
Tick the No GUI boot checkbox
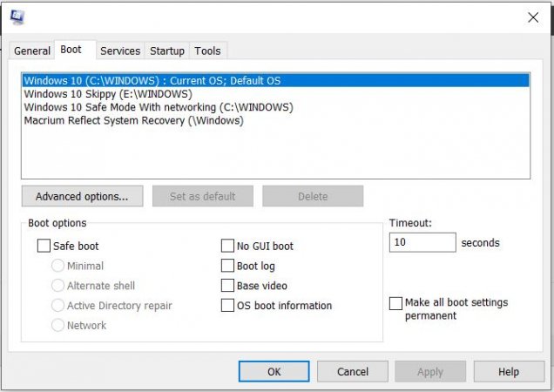coord(227,246)
